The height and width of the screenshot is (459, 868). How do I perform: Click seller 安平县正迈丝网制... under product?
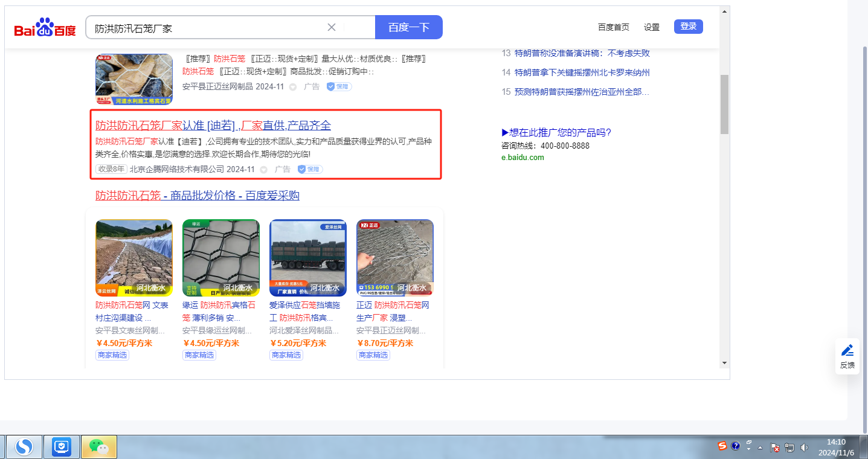[x=391, y=331]
